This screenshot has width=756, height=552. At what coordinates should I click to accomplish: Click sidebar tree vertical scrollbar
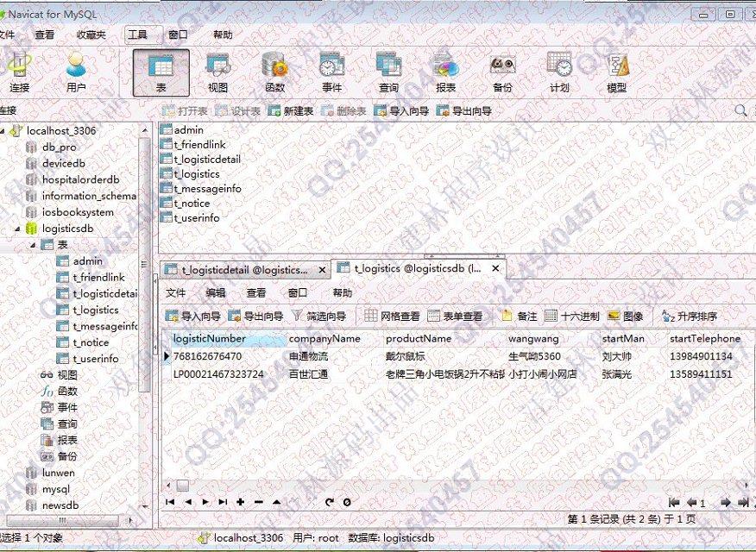point(144,265)
